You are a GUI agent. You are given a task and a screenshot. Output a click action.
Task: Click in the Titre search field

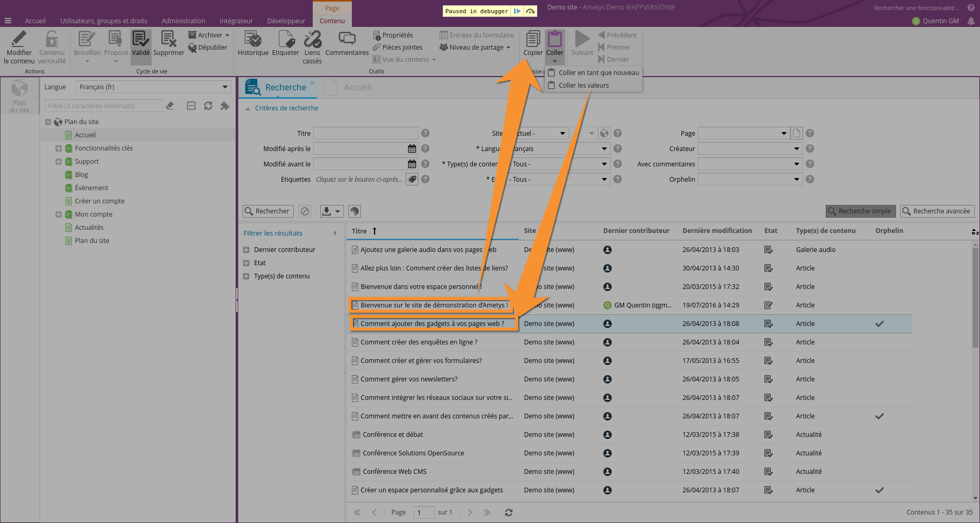(366, 133)
